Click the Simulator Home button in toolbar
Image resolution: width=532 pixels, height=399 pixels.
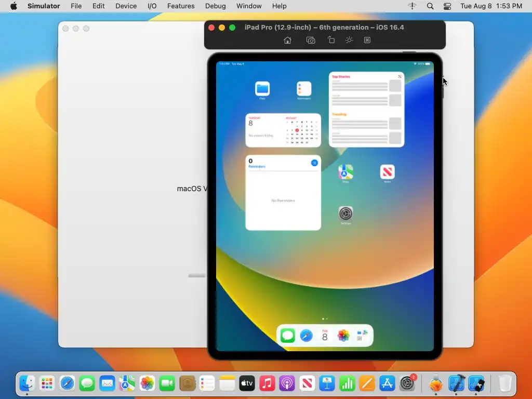coord(287,41)
